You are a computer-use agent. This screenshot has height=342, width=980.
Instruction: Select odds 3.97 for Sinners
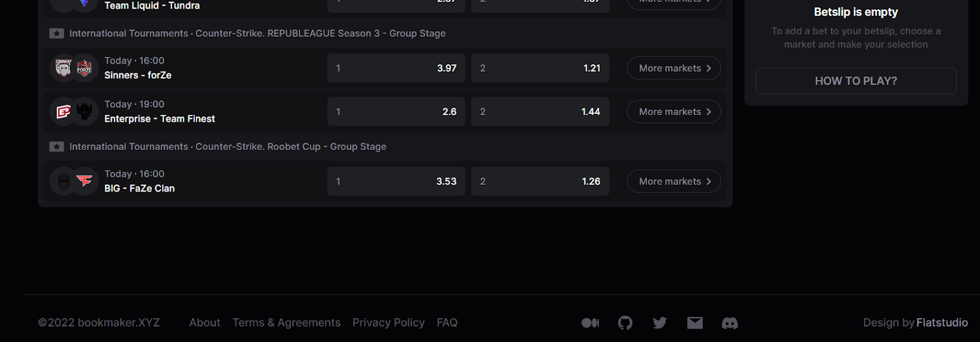[396, 68]
